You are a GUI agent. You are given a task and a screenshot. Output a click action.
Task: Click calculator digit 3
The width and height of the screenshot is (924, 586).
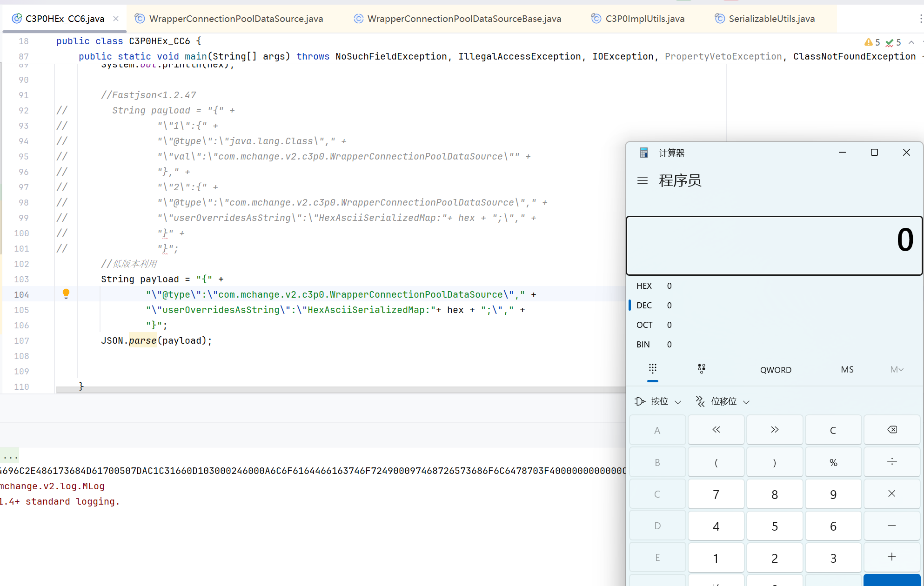833,558
